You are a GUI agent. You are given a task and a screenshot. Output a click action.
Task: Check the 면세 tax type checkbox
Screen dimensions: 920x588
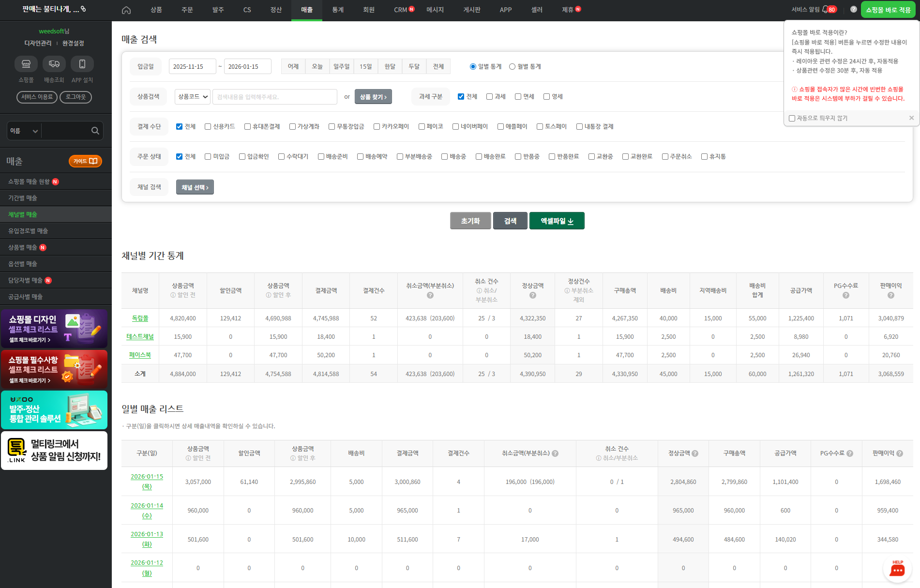coord(518,97)
